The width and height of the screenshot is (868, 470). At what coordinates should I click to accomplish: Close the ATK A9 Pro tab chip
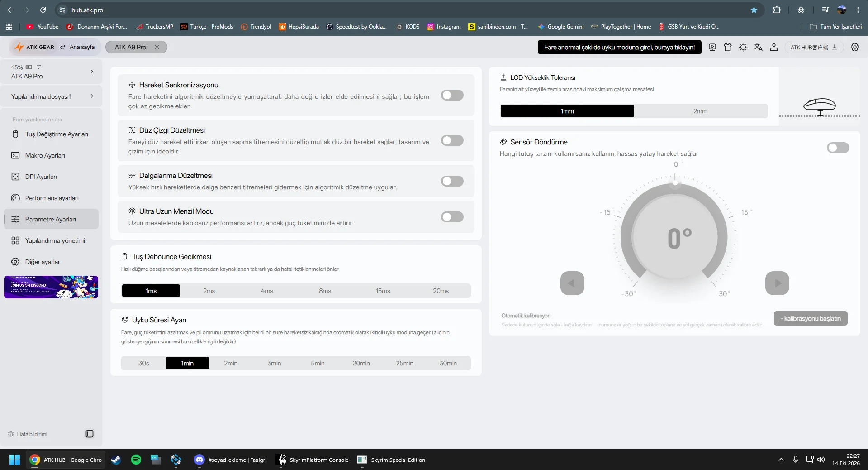coord(157,47)
